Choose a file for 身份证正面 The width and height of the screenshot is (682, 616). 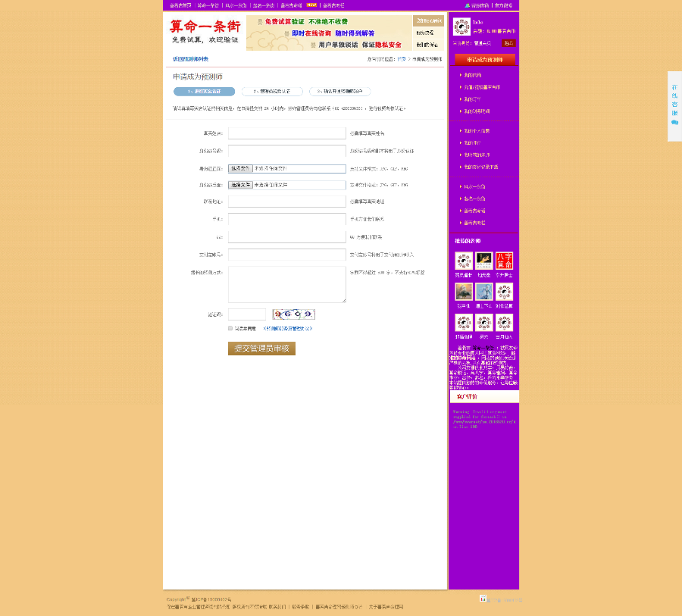tap(240, 168)
